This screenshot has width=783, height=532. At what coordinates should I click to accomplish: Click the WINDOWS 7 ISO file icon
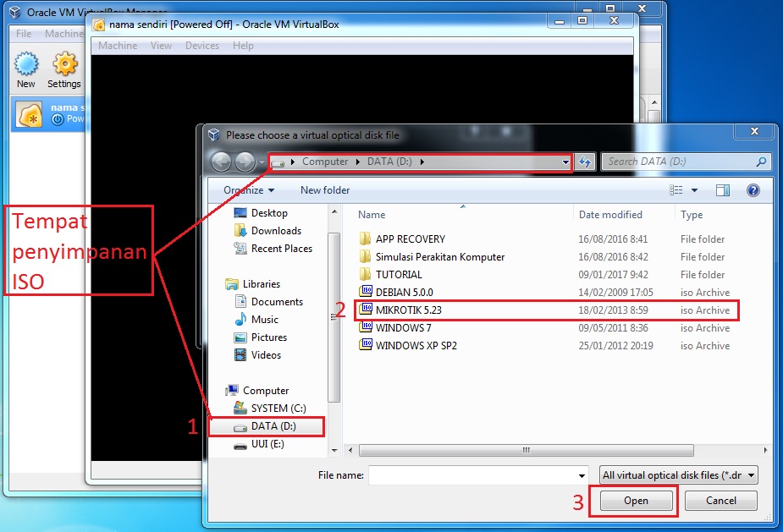click(366, 327)
